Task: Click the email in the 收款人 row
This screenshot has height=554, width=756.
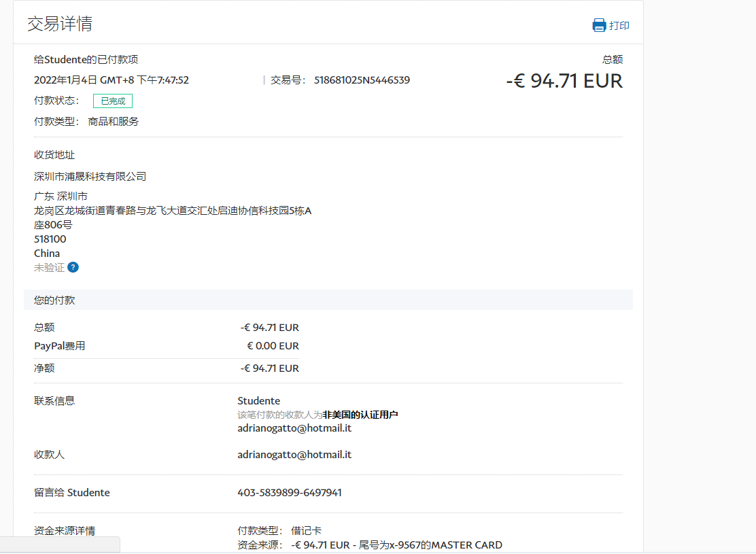Action: 294,454
